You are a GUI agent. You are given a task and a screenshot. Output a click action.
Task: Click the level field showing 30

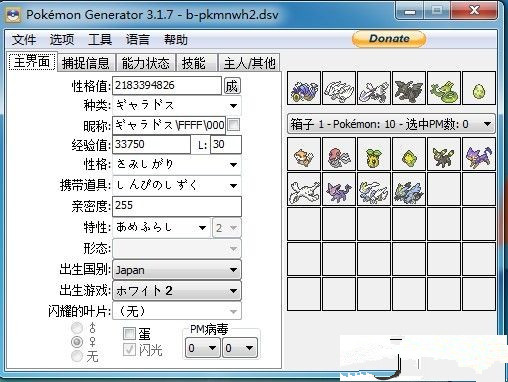click(226, 145)
